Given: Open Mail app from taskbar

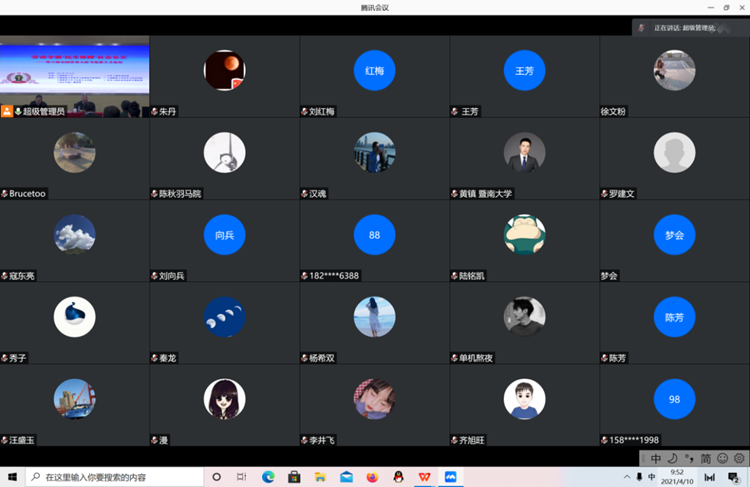Looking at the screenshot, I should 346,477.
